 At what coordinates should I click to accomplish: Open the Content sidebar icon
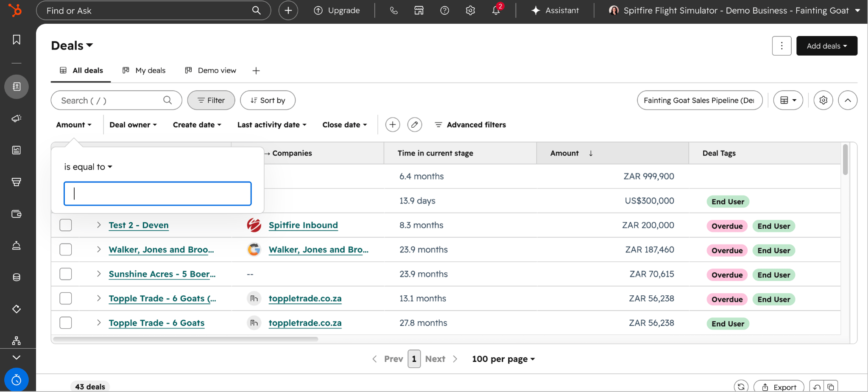click(17, 150)
